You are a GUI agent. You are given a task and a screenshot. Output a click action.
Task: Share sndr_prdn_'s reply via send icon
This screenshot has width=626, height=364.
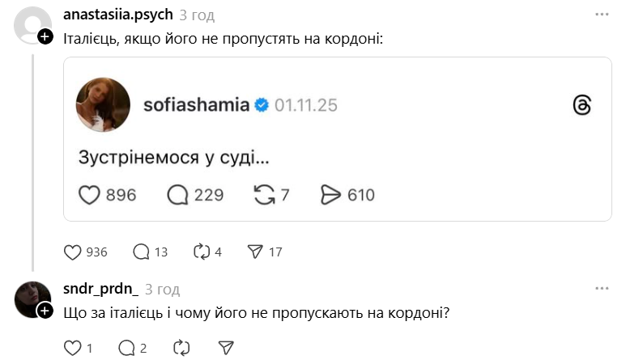(x=227, y=348)
